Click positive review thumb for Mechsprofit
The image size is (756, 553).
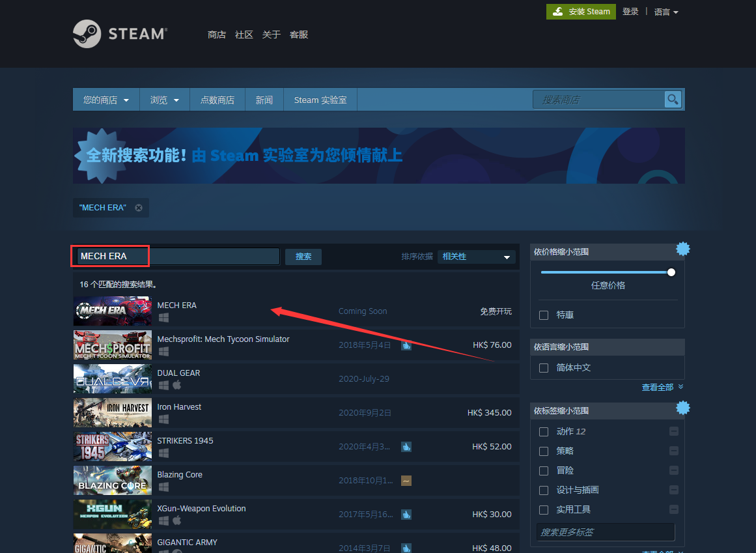(406, 345)
